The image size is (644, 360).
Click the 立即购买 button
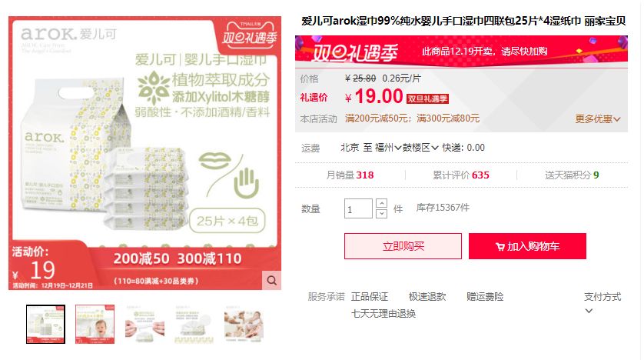[403, 246]
